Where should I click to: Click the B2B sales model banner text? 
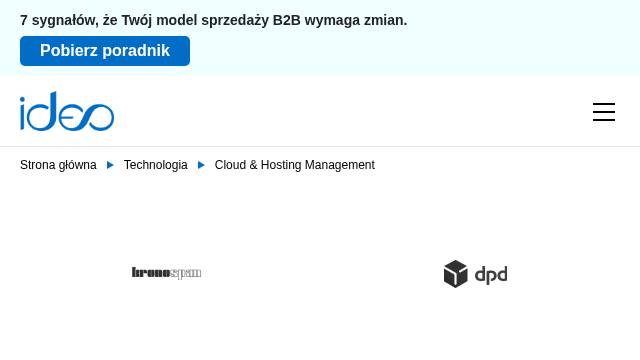point(213,20)
